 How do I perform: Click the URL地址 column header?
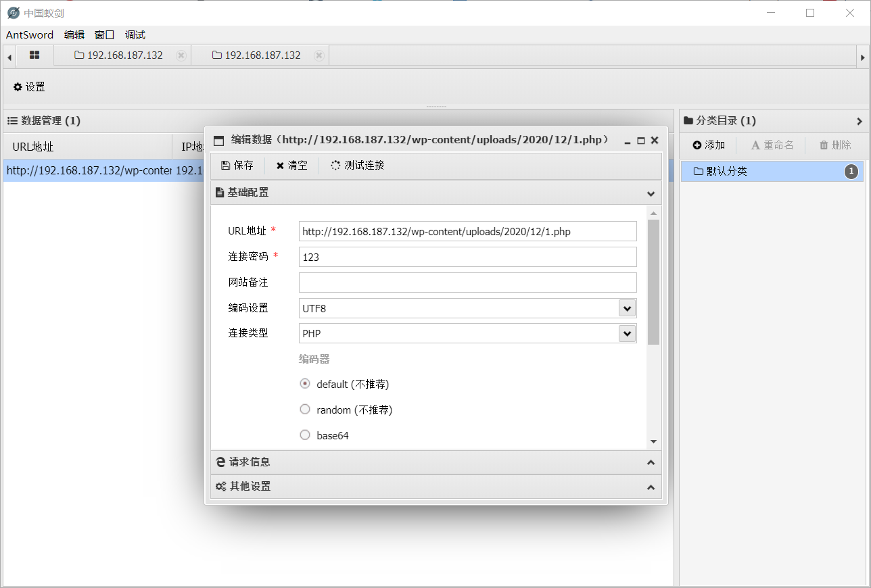click(x=88, y=147)
